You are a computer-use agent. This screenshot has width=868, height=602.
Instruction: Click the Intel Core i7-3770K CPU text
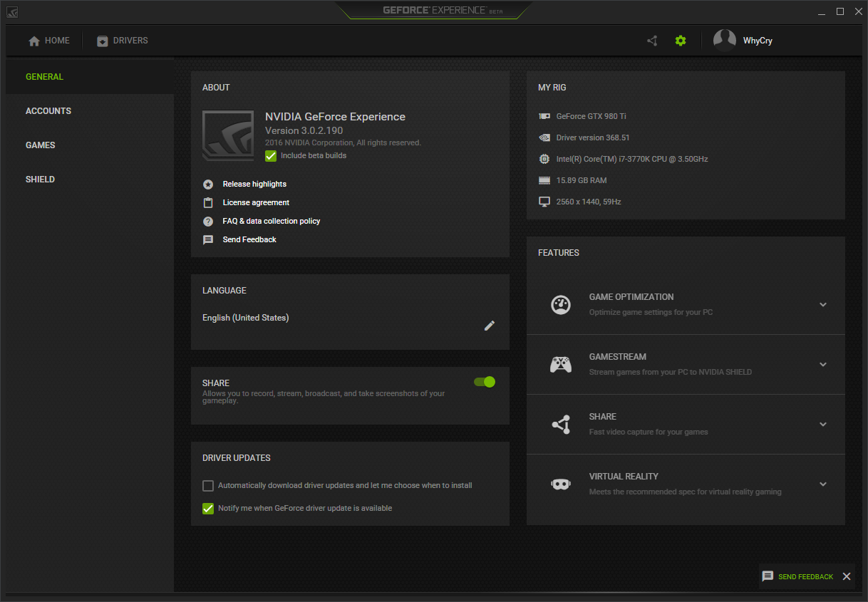point(632,159)
